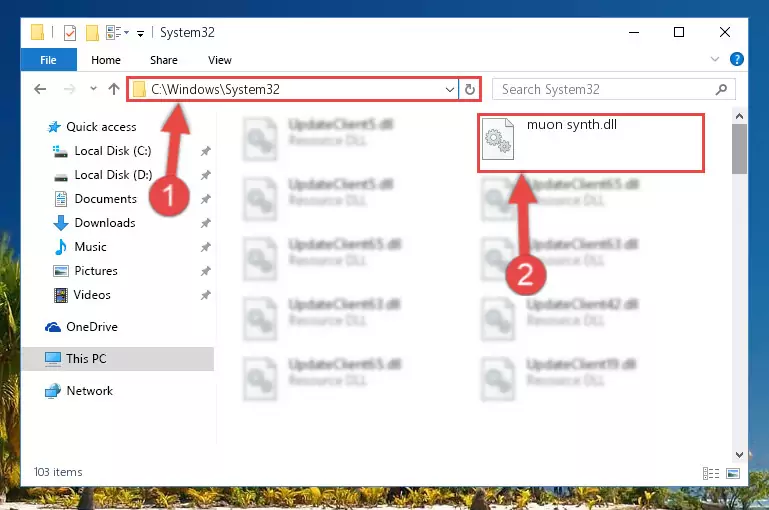Refresh the System32 folder view
Screen dimensions: 769x510
(x=469, y=89)
